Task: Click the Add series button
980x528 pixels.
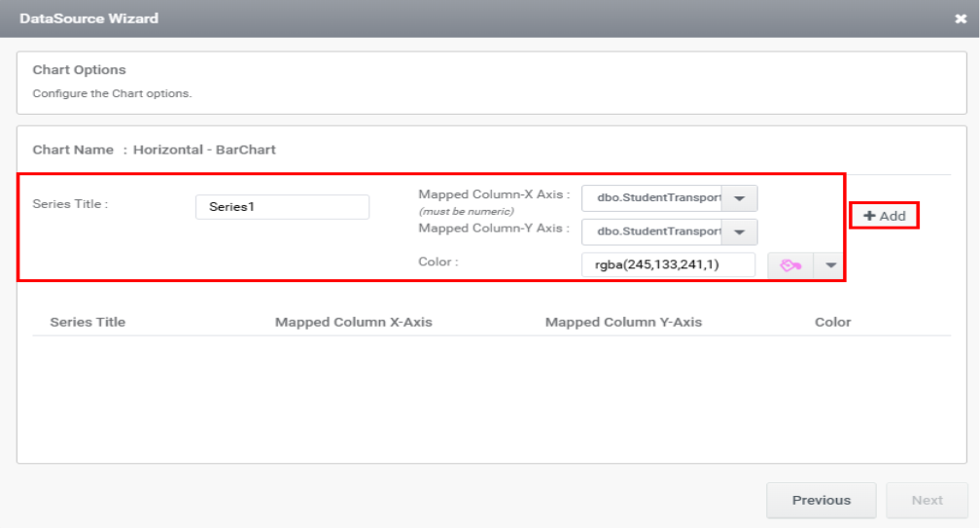Action: tap(885, 216)
